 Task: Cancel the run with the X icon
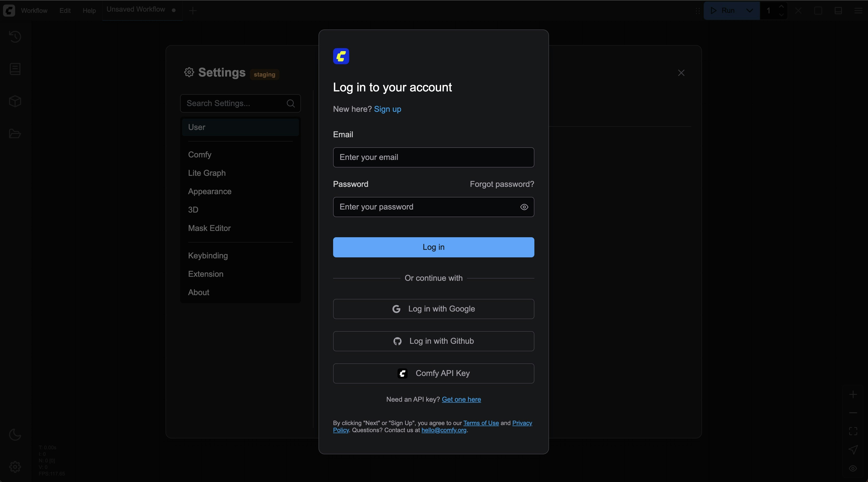(798, 11)
